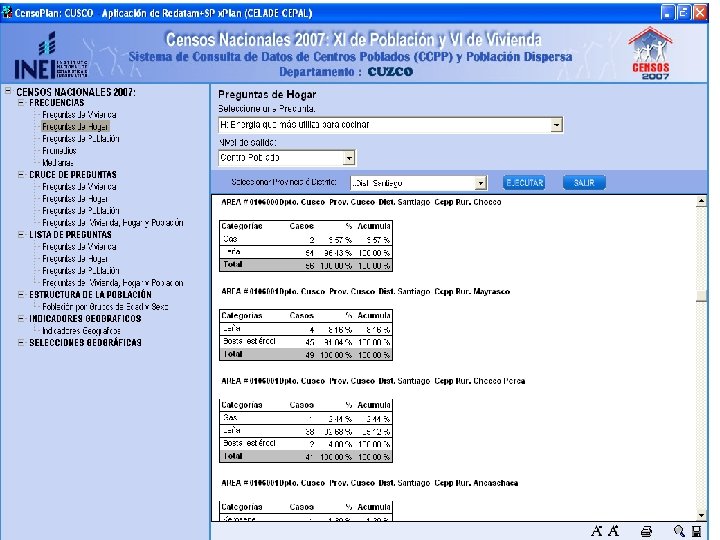
Task: Click the results scrollbar down arrow
Action: click(x=701, y=515)
